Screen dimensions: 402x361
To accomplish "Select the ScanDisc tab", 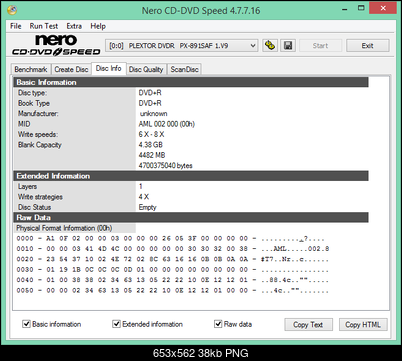I will 184,69.
